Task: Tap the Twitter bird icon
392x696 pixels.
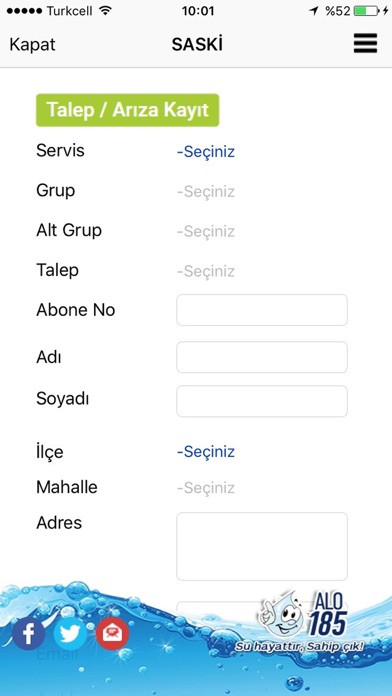Action: point(70,634)
